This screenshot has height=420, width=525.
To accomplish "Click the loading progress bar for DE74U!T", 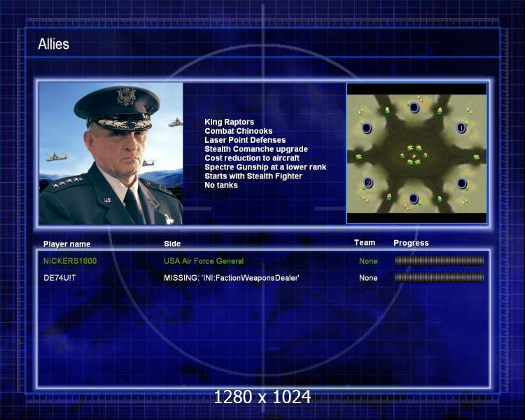I will (440, 277).
